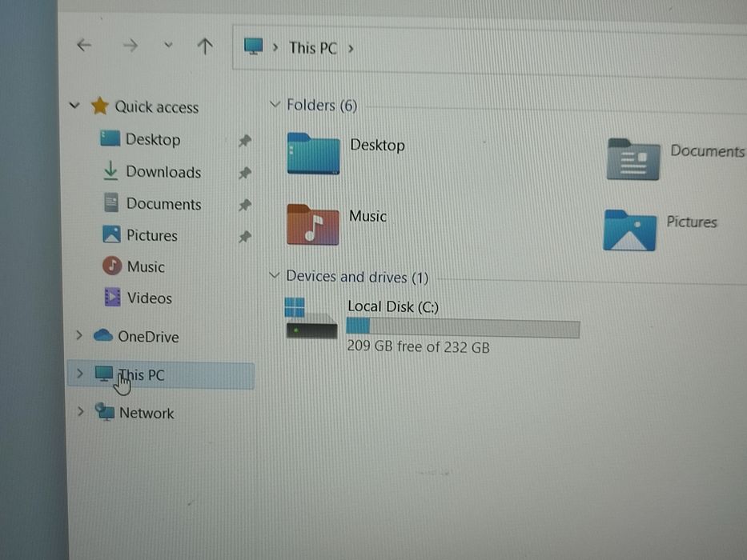Click the Documents folder name in main pane
Image resolution: width=747 pixels, height=560 pixels.
point(707,151)
